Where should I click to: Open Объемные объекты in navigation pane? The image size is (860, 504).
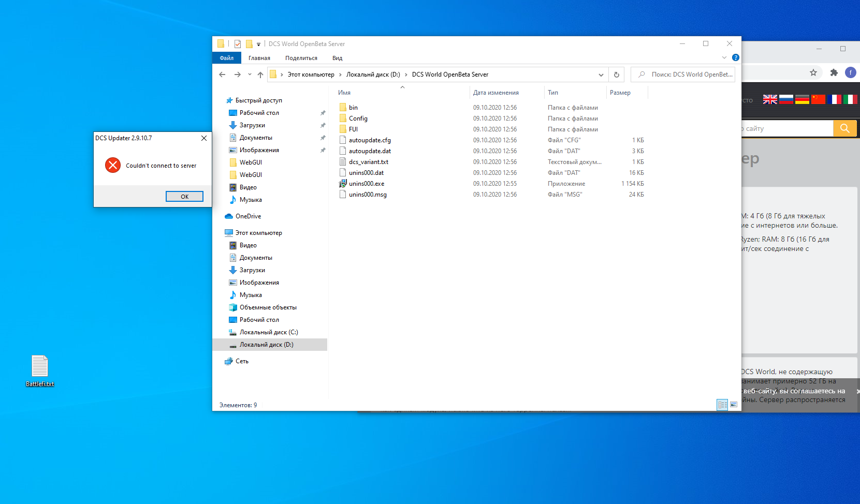pos(268,307)
